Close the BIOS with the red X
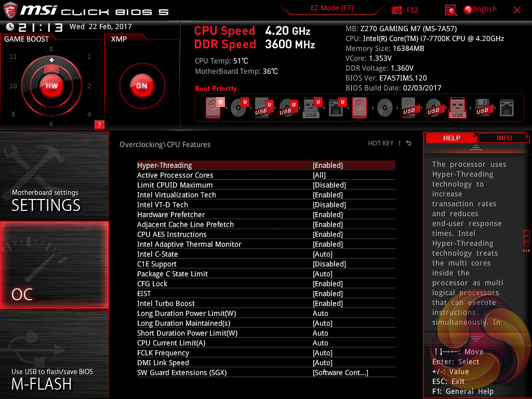 click(x=517, y=10)
